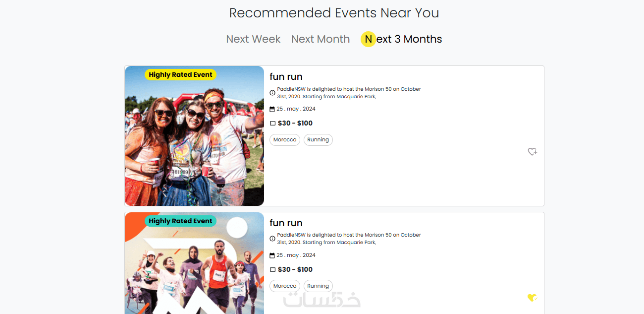Image resolution: width=644 pixels, height=314 pixels.
Task: Click second event's ticket price icon
Action: [272, 270]
